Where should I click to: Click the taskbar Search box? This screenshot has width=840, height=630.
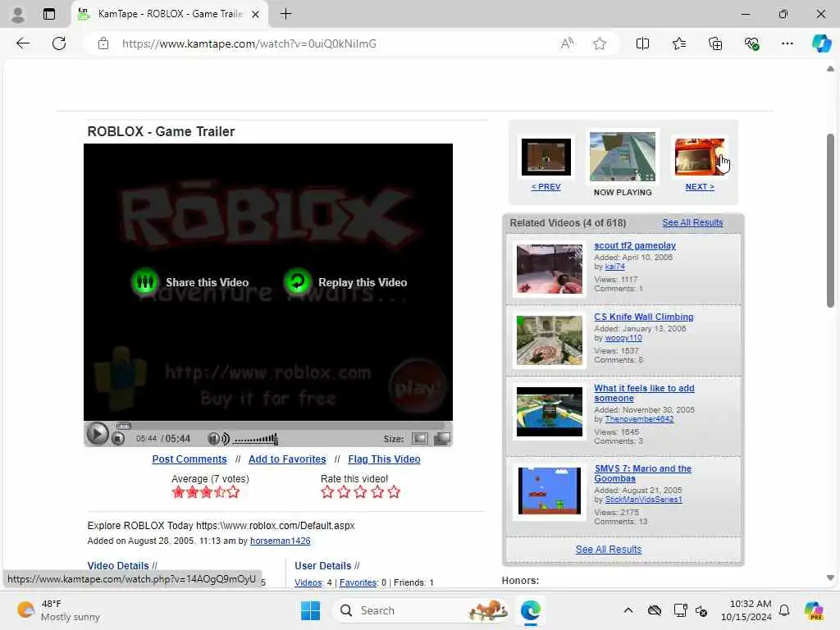click(421, 610)
